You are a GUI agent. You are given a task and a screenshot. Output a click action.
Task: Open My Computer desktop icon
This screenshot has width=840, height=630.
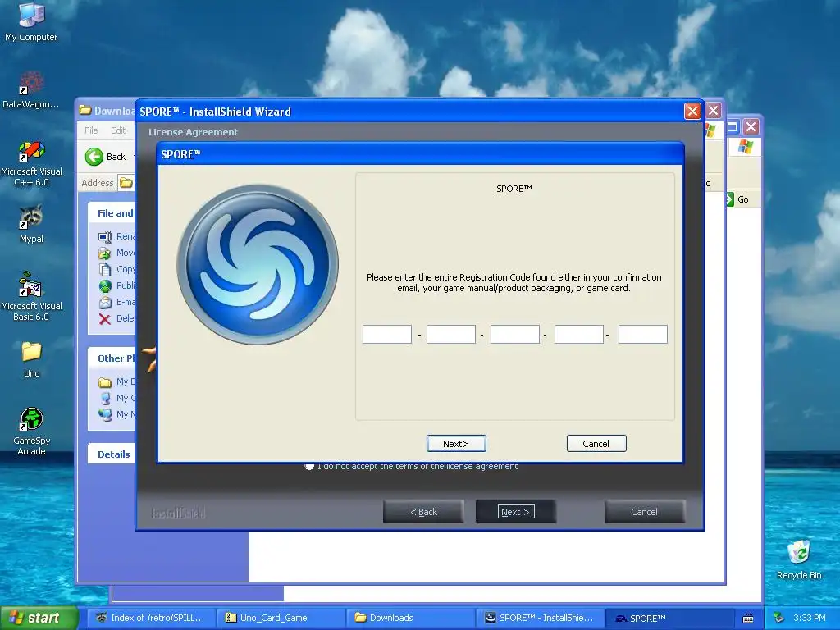[x=31, y=21]
